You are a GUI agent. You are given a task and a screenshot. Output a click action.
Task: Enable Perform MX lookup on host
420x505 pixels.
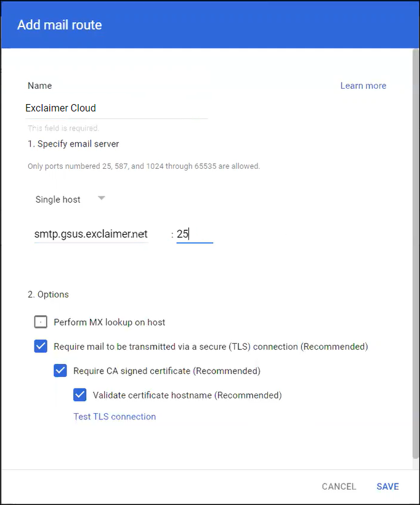coord(41,321)
